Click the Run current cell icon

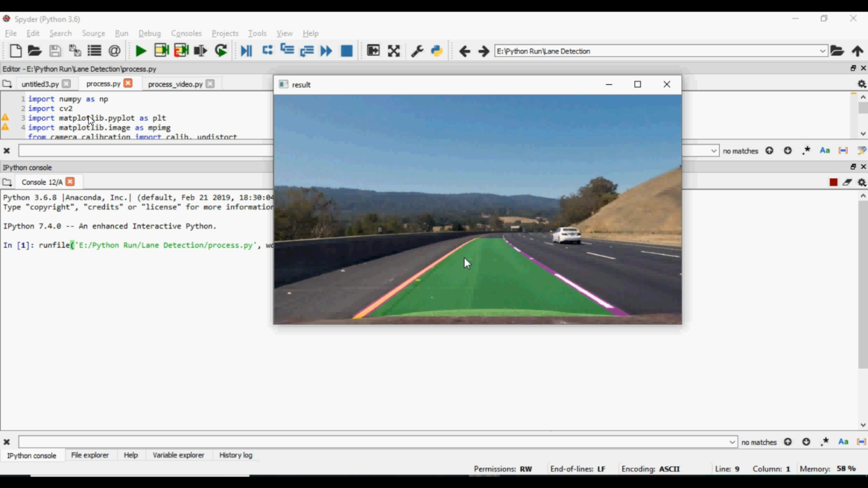(x=161, y=51)
